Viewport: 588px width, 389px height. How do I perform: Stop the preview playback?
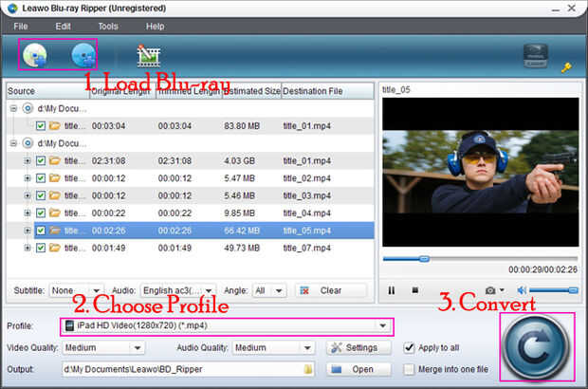point(414,290)
